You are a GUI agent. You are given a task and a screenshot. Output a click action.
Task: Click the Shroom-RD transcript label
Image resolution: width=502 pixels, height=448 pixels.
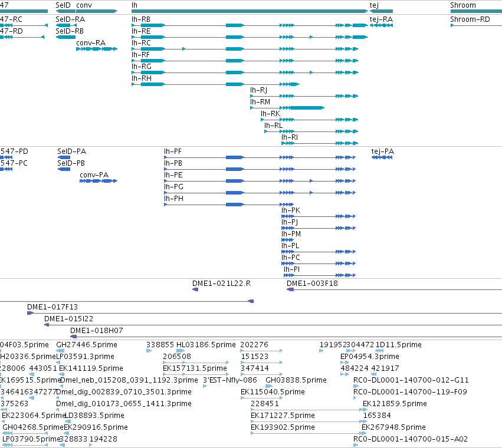point(470,19)
